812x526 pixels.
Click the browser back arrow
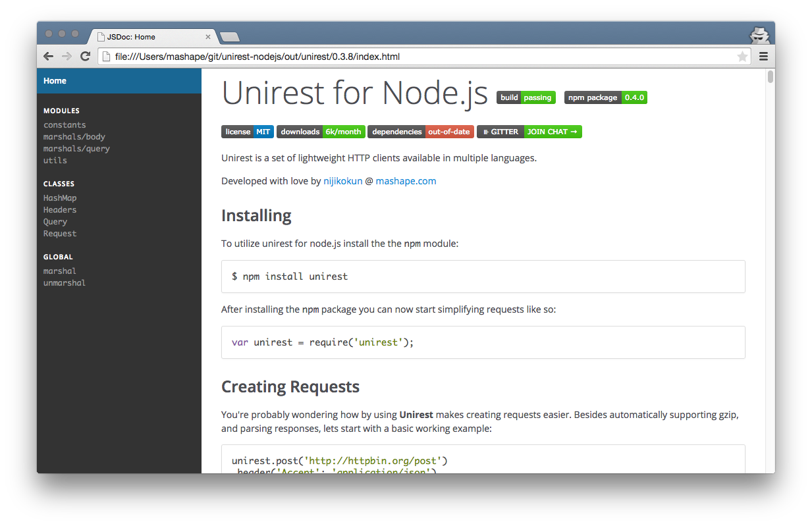pyautogui.click(x=49, y=57)
